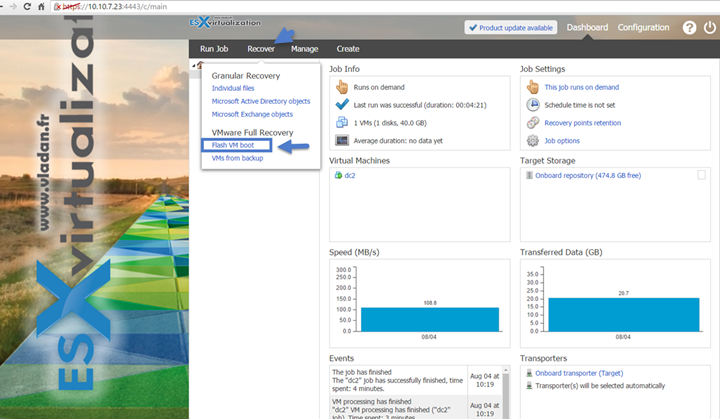The height and width of the screenshot is (419, 720).
Task: Select Microsoft Active Directory objects recovery
Action: point(261,101)
